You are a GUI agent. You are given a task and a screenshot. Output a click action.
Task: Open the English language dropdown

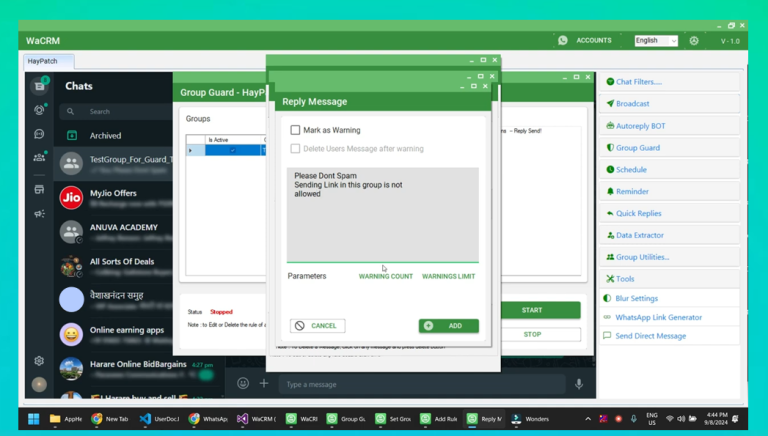pos(655,41)
